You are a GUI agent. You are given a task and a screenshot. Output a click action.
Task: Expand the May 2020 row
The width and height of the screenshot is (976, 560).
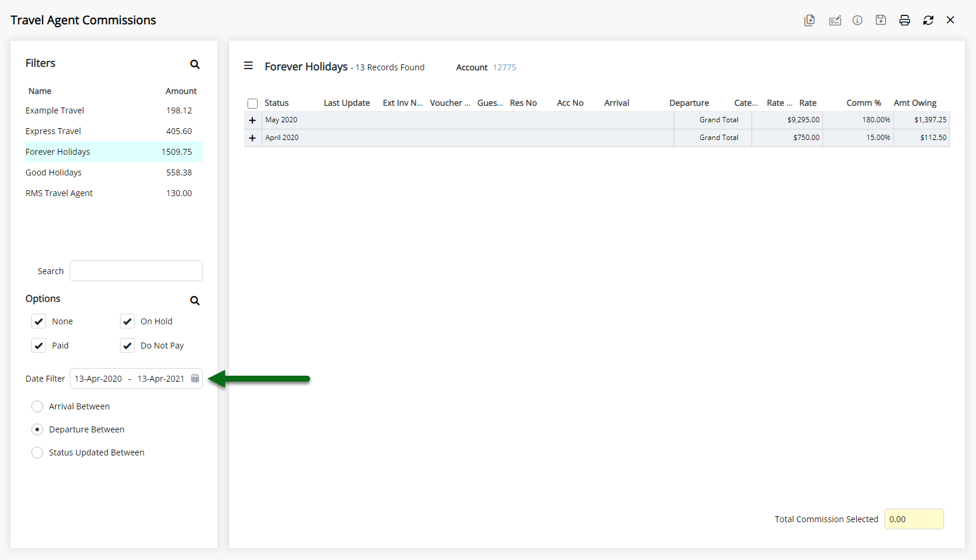252,120
